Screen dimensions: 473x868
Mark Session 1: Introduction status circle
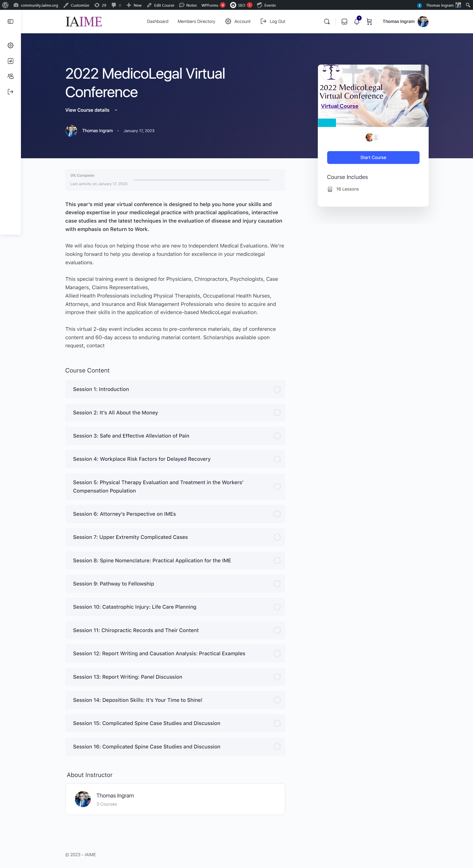[277, 389]
